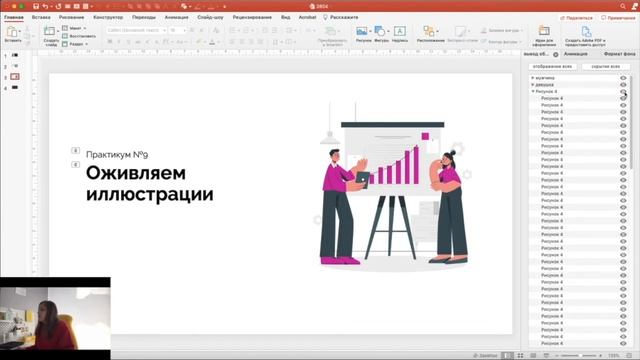
Task: Click the Поделиться share button
Action: tap(576, 18)
